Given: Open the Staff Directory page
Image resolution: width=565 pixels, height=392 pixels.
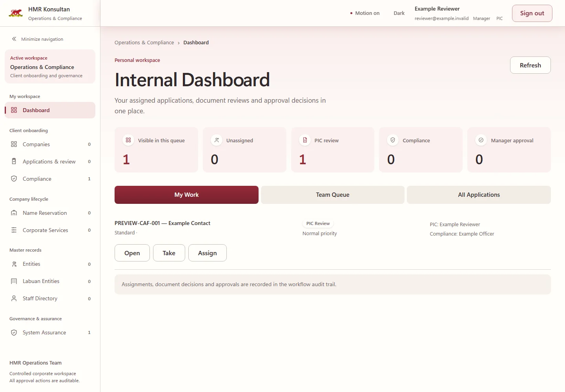Looking at the screenshot, I should [50, 298].
